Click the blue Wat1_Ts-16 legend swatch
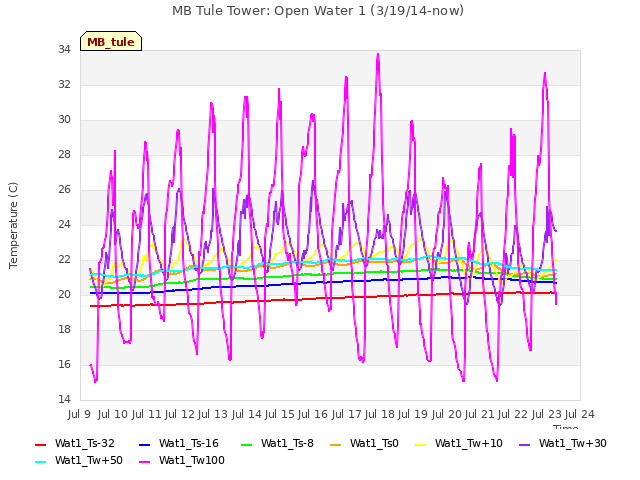 [145, 444]
